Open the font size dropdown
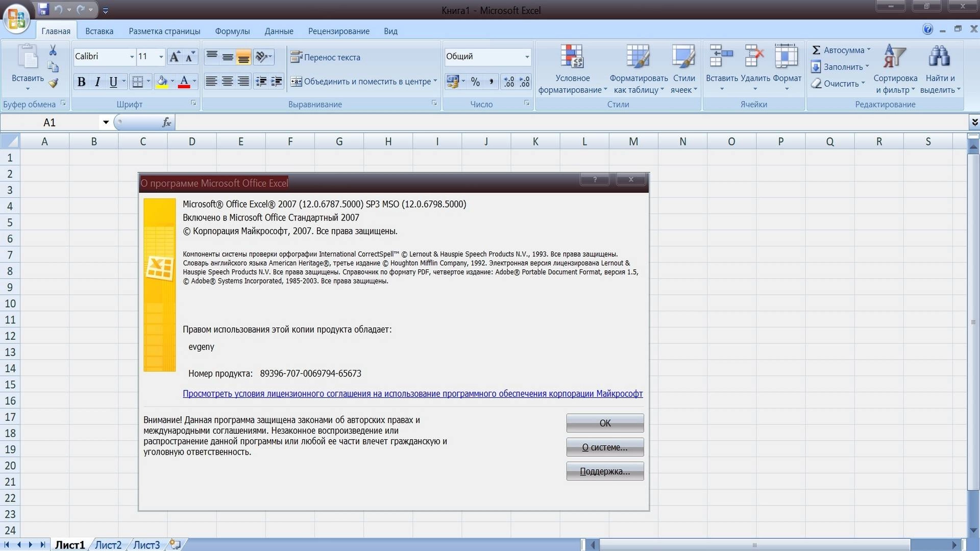The image size is (980, 551). (x=161, y=57)
